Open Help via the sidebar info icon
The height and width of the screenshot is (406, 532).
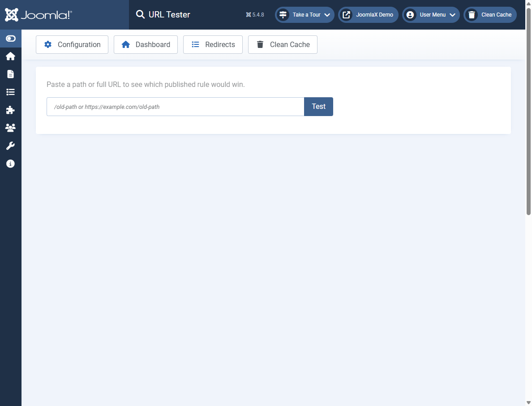[10, 164]
